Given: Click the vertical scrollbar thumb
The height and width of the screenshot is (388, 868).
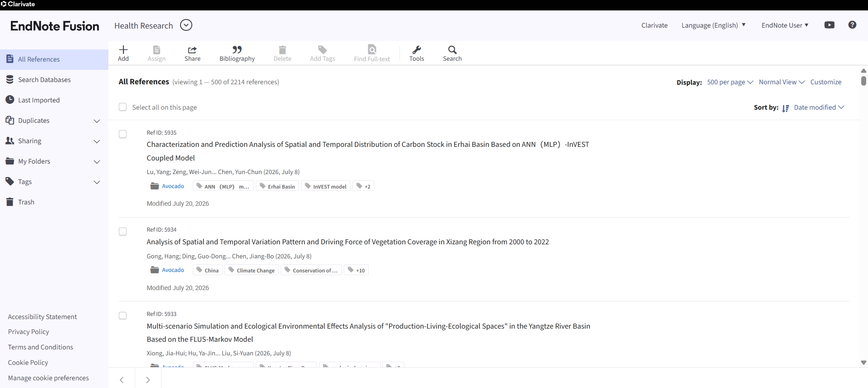Looking at the screenshot, I should pos(863,81).
